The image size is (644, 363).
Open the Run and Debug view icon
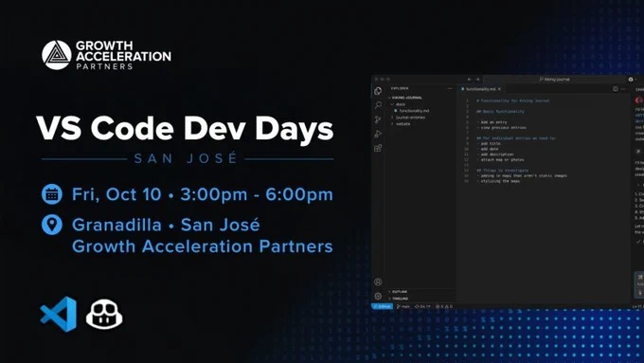pos(378,134)
